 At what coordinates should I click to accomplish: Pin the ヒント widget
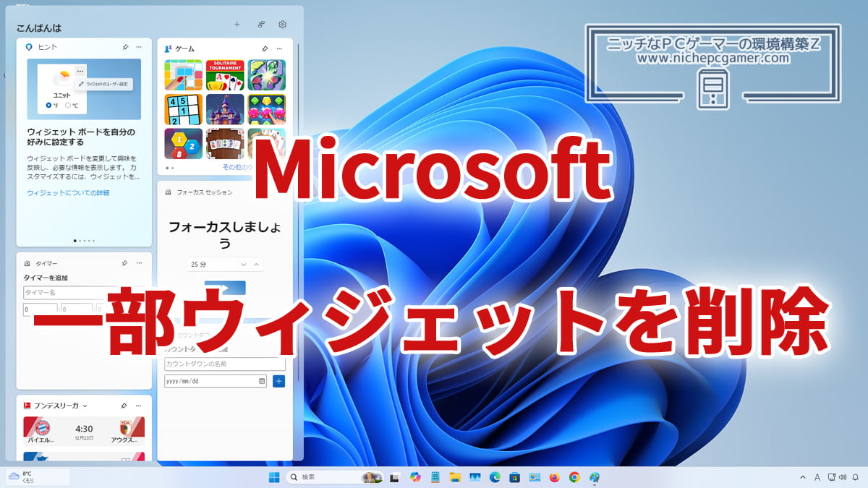[125, 47]
